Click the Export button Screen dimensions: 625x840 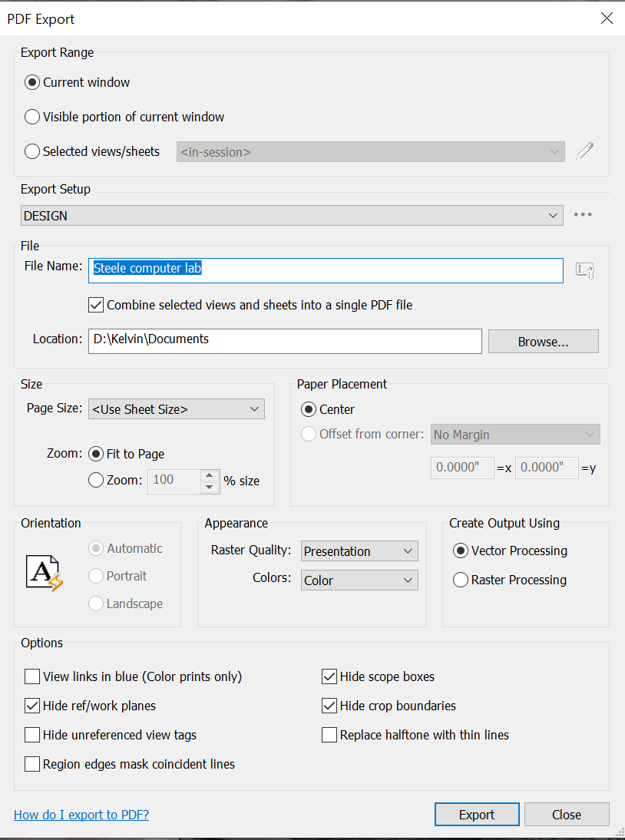(476, 814)
